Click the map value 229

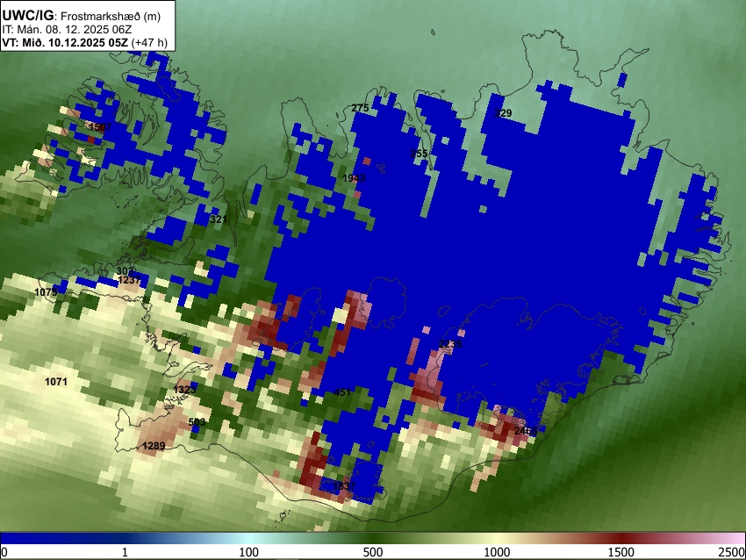503,113
